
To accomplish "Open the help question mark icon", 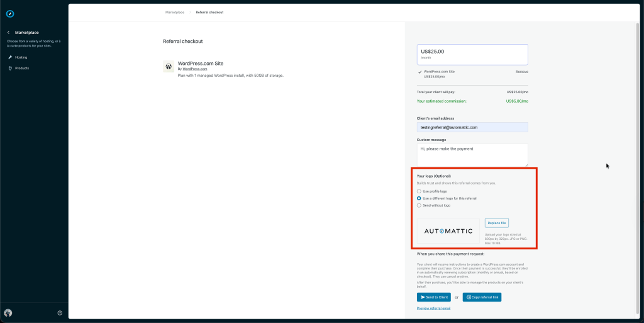I will click(x=60, y=313).
